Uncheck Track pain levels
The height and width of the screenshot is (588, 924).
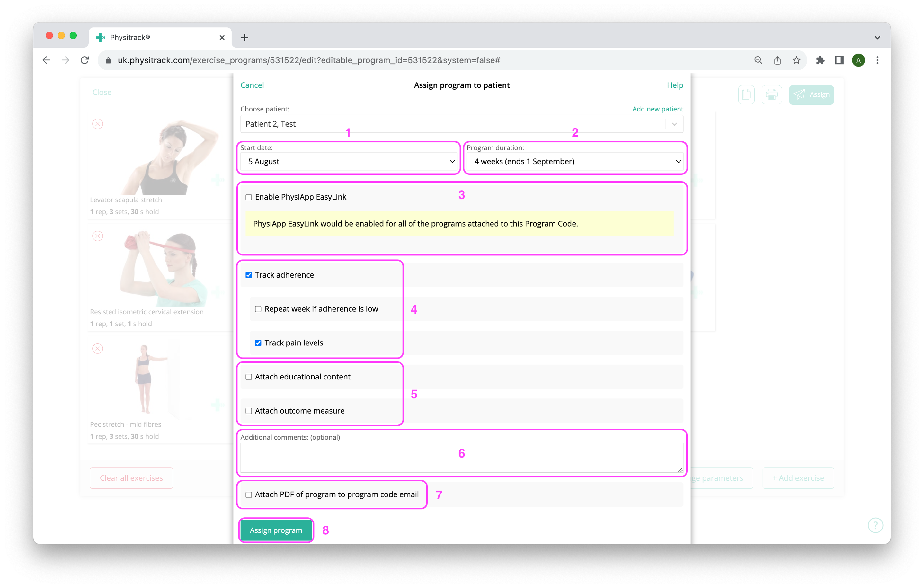point(258,343)
